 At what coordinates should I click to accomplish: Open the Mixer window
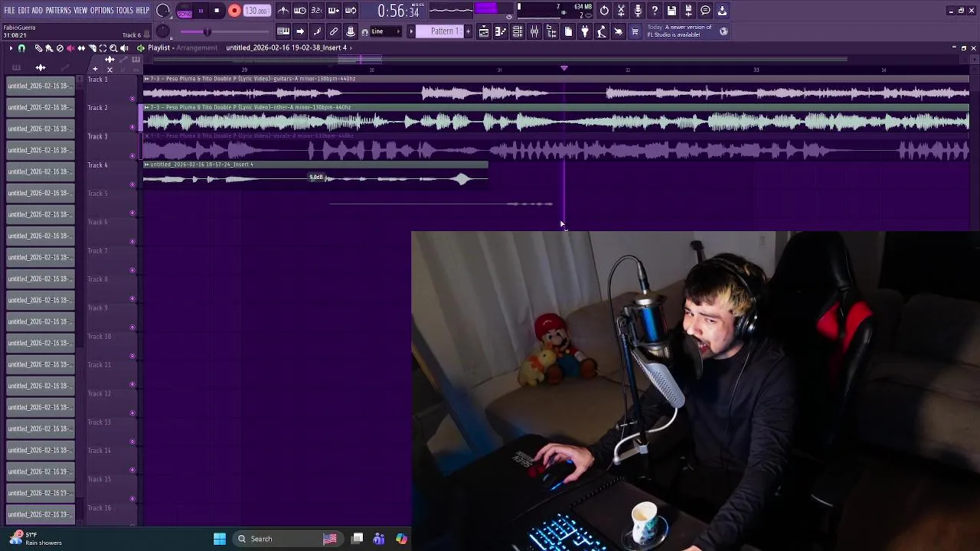(534, 31)
